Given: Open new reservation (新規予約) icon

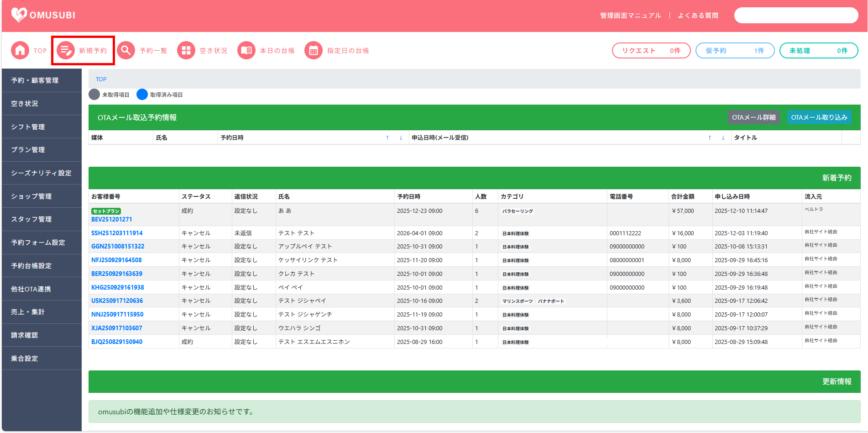Looking at the screenshot, I should (x=66, y=51).
